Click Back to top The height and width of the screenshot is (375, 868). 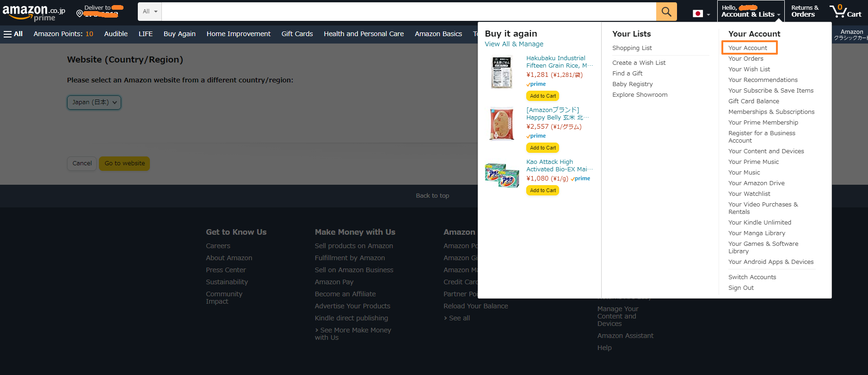coord(432,196)
